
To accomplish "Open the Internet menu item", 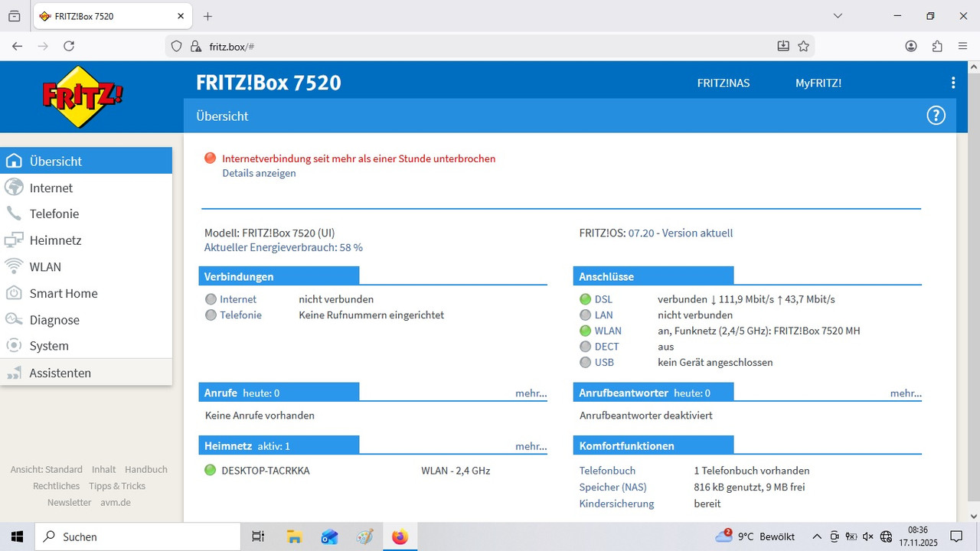I will point(86,187).
